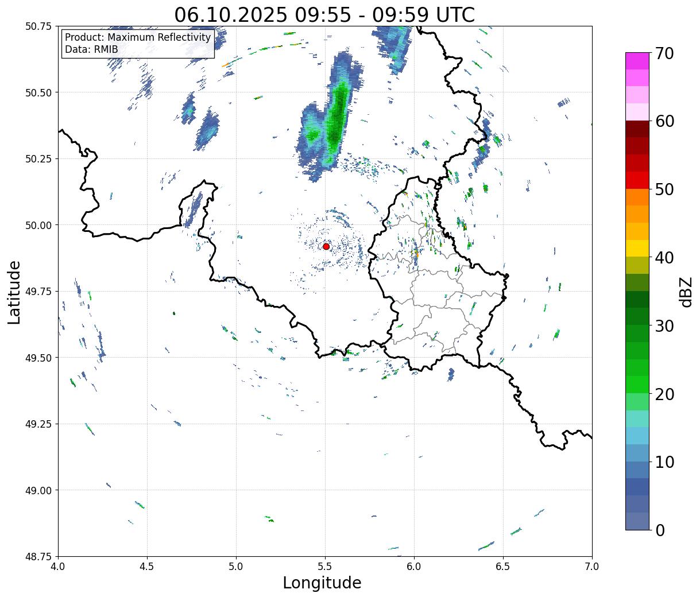This screenshot has width=700, height=597.
Task: Click the 4.5 longitude tick label
Action: [147, 567]
